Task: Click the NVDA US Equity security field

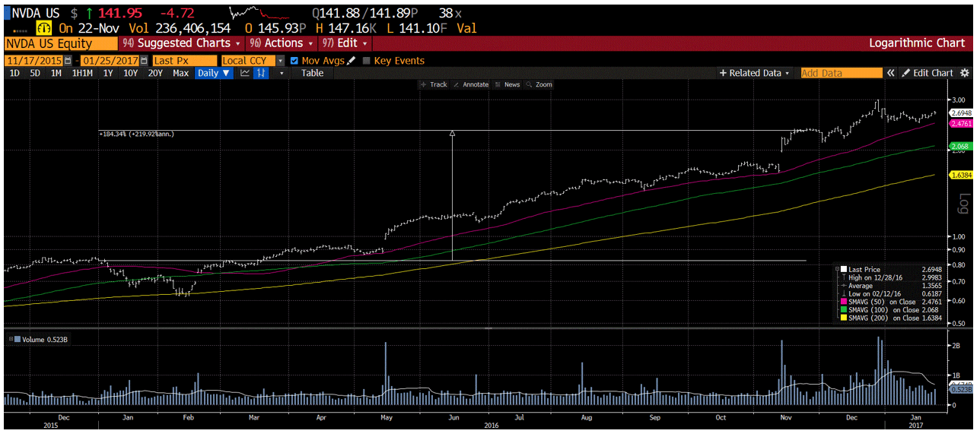Action: (x=60, y=43)
